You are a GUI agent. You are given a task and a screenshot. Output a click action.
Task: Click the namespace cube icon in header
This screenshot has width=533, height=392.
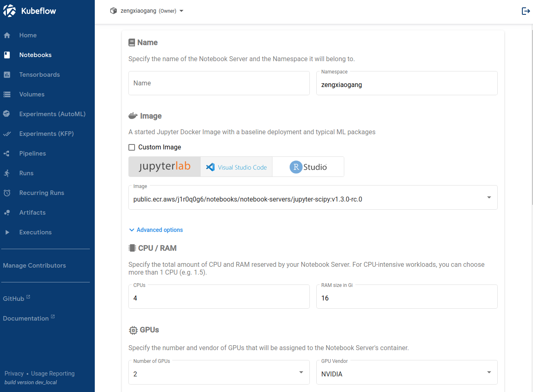tap(114, 11)
